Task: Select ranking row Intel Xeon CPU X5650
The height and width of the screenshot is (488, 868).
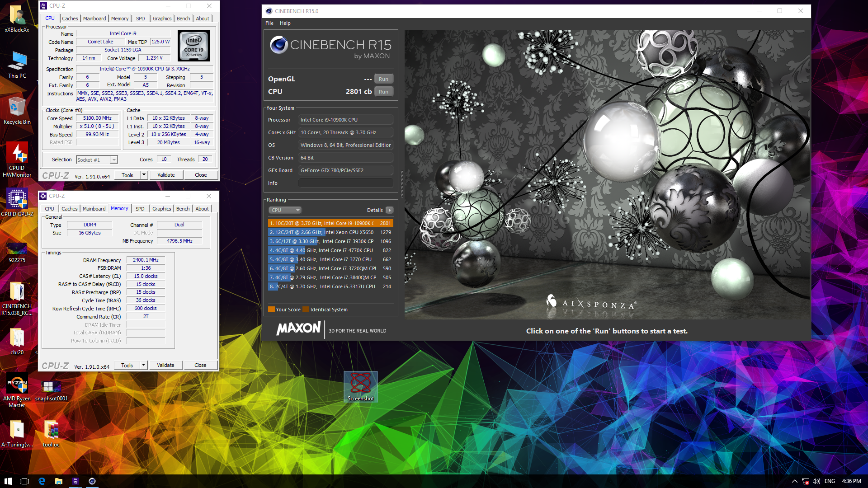Action: pyautogui.click(x=330, y=232)
